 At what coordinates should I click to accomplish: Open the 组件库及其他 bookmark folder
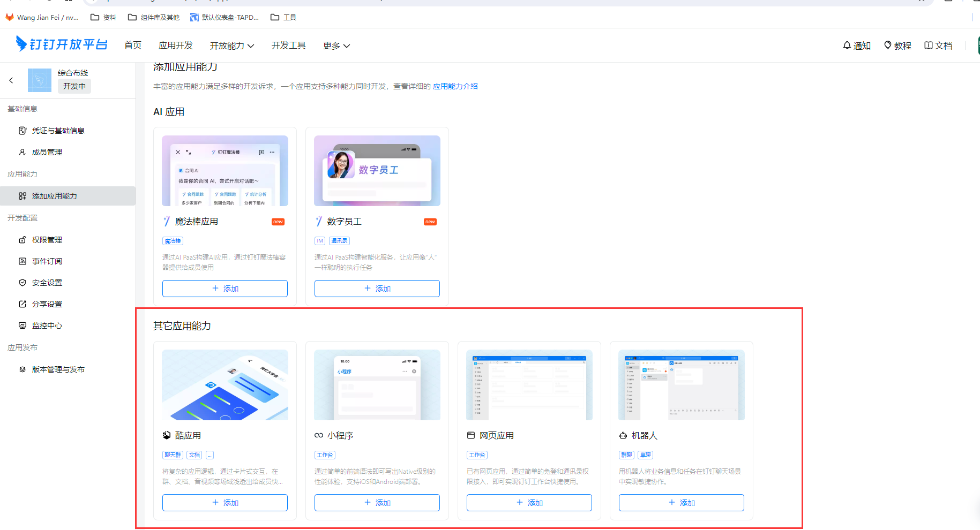click(x=154, y=17)
